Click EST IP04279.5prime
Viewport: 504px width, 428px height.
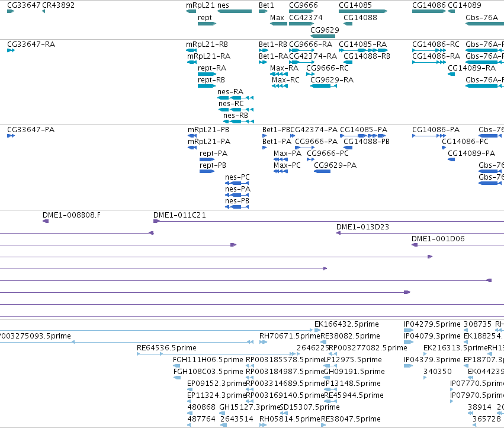[x=432, y=324]
